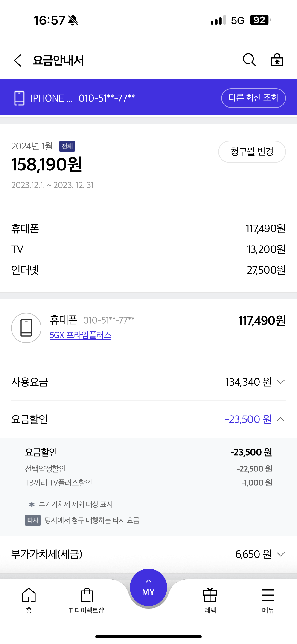
Task: Open the shopping bag icon in header
Action: (277, 60)
